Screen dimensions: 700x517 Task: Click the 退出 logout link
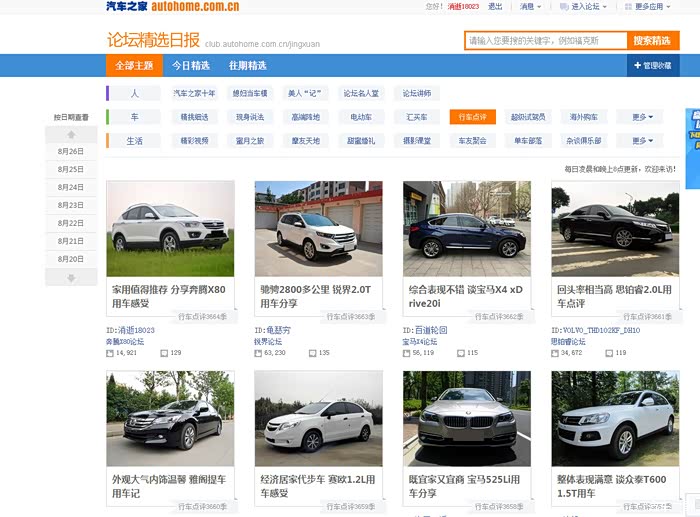[495, 7]
